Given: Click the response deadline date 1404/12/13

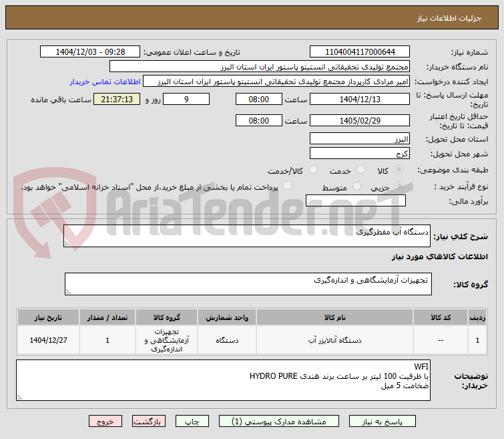Looking at the screenshot, I should 360,99.
